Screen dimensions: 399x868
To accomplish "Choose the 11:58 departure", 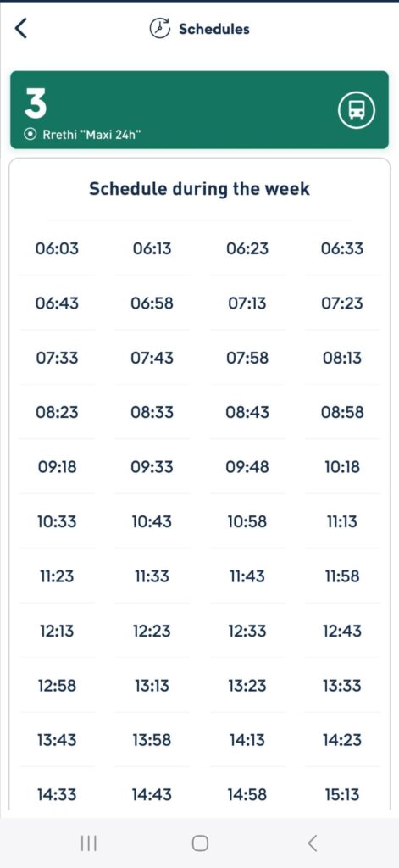I will (342, 576).
